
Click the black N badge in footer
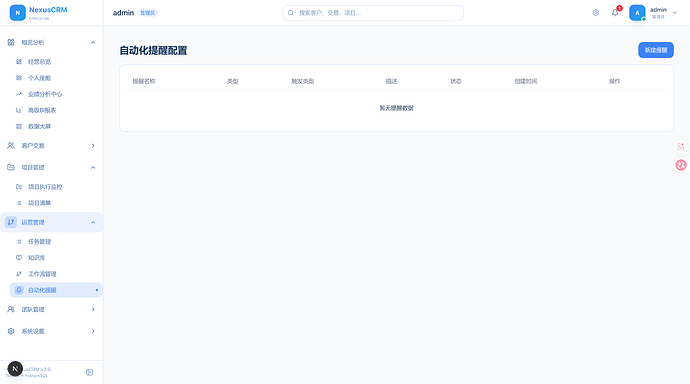click(15, 369)
